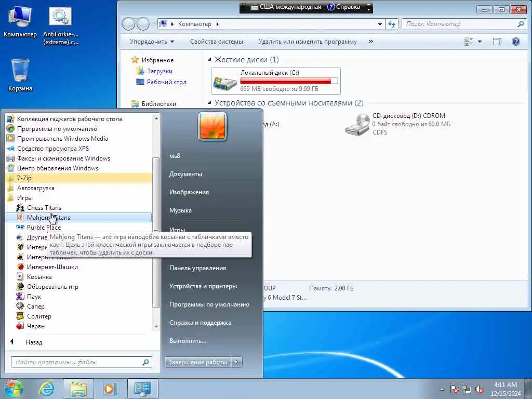The width and height of the screenshot is (532, 399).
Task: Select Корзина desktop icon
Action: (20, 75)
